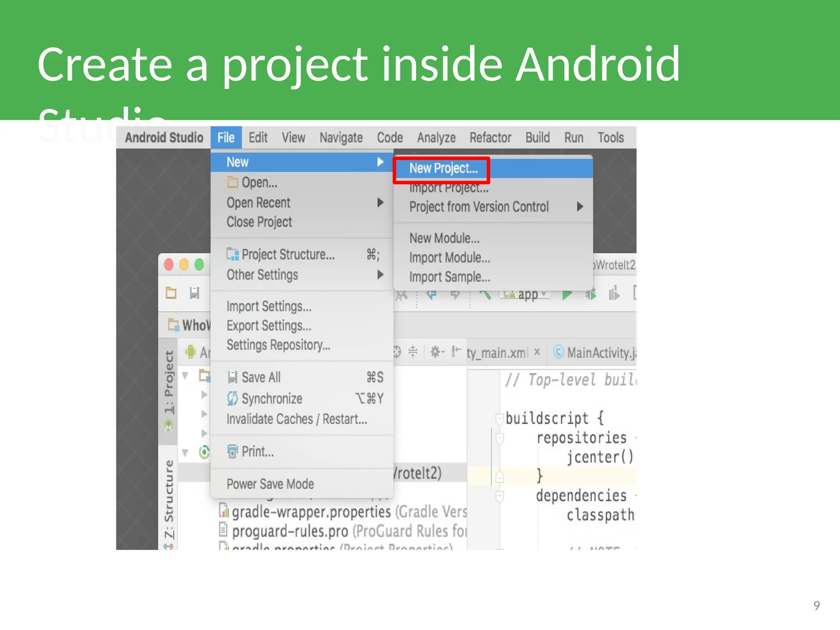840x630 pixels.
Task: Toggle Power Save Mode
Action: [x=302, y=484]
